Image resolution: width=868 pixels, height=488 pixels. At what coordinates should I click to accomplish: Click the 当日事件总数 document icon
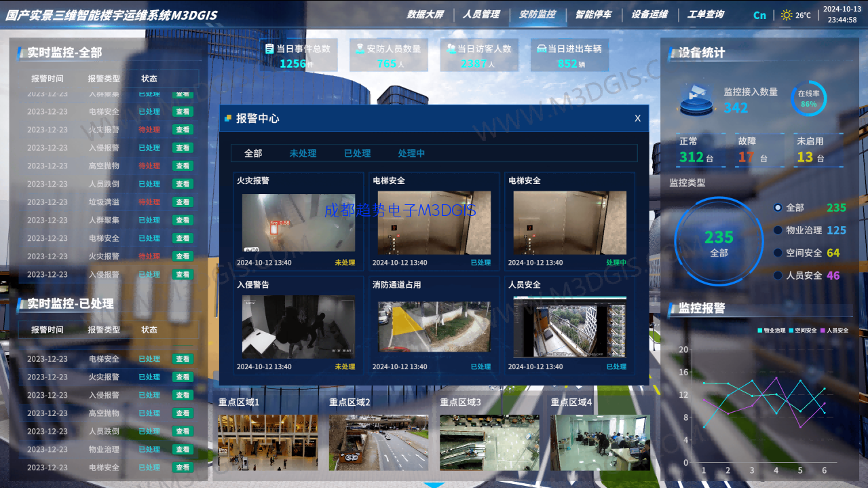[x=269, y=49]
